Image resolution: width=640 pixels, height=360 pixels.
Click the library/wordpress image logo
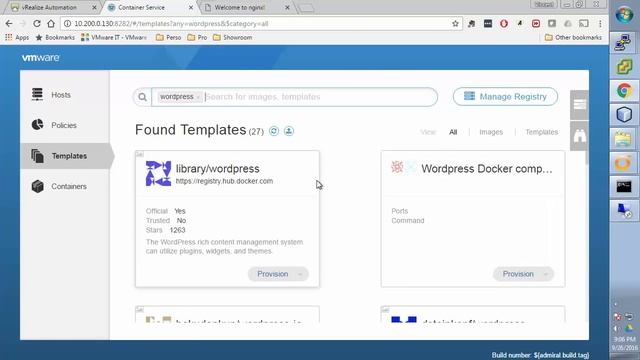[158, 173]
